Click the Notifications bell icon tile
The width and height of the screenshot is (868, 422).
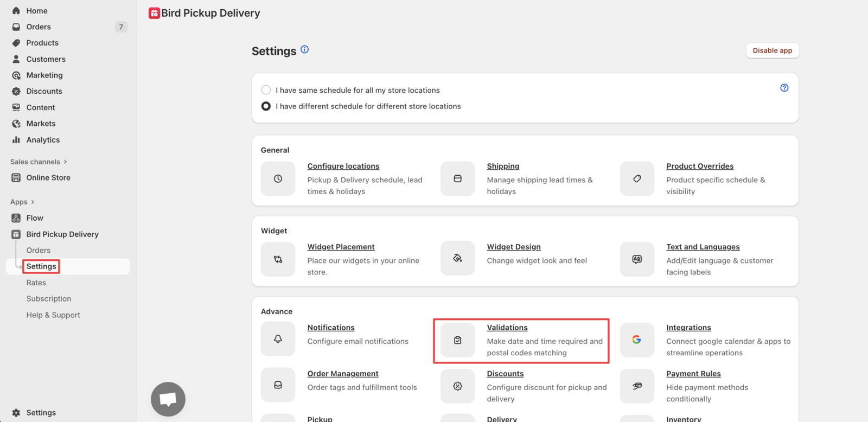coord(278,339)
